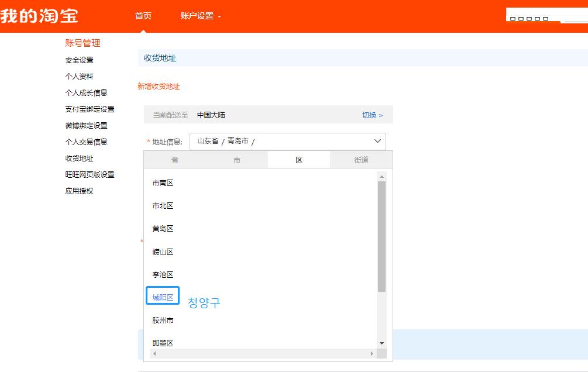The image size is (588, 372).
Task: Open 微博绑定设置 in the sidebar
Action: pyautogui.click(x=86, y=126)
